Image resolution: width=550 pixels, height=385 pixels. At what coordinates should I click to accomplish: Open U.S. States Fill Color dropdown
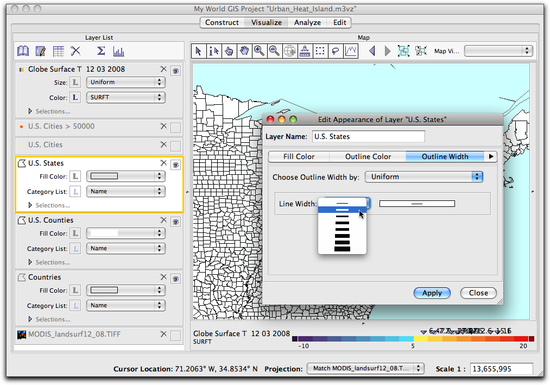click(126, 176)
